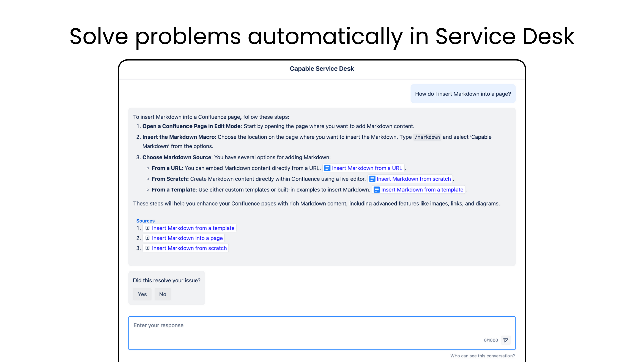Viewport: 644px width, 362px height.
Task: Click document icon of first source entry
Action: pos(147,228)
